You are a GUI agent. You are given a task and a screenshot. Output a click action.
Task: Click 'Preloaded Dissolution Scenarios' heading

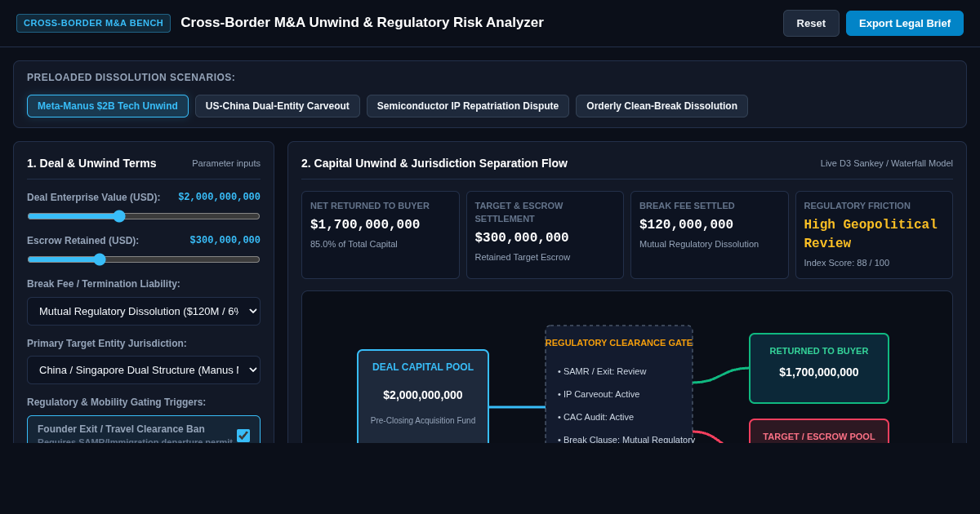[x=131, y=78]
